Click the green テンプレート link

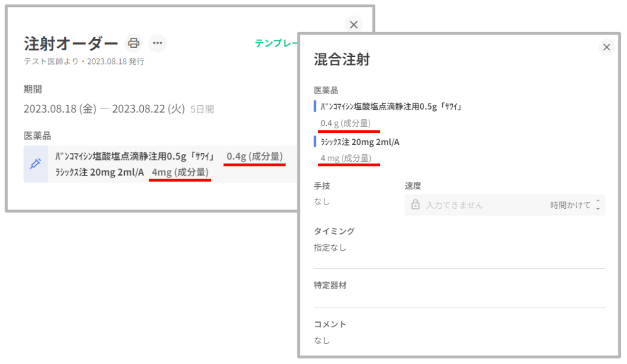pyautogui.click(x=276, y=43)
